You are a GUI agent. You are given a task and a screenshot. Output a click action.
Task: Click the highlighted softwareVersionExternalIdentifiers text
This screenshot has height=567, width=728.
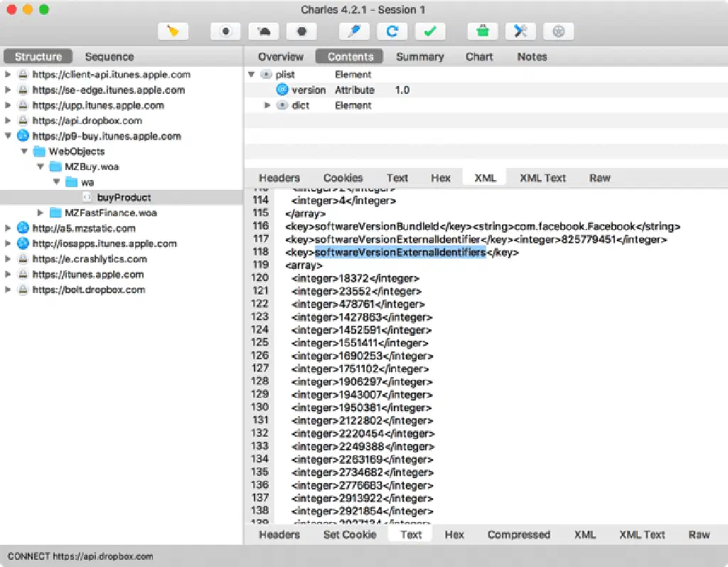pyautogui.click(x=400, y=253)
